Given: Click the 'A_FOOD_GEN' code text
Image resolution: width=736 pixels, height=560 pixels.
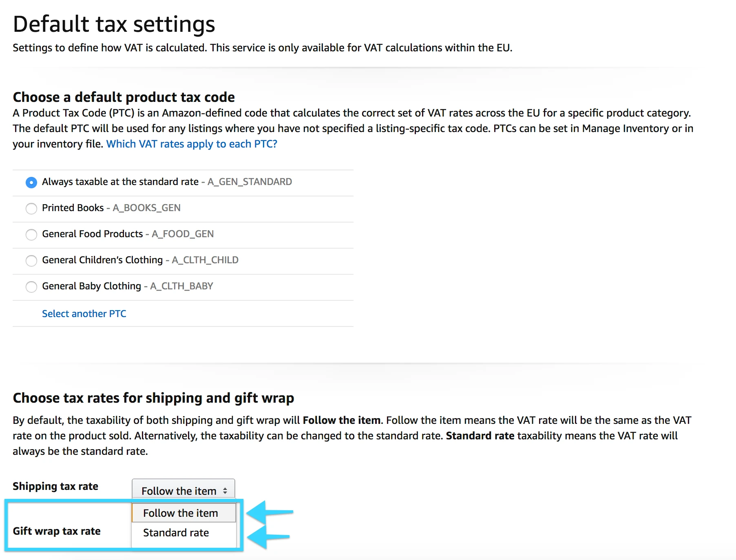Looking at the screenshot, I should click(183, 234).
